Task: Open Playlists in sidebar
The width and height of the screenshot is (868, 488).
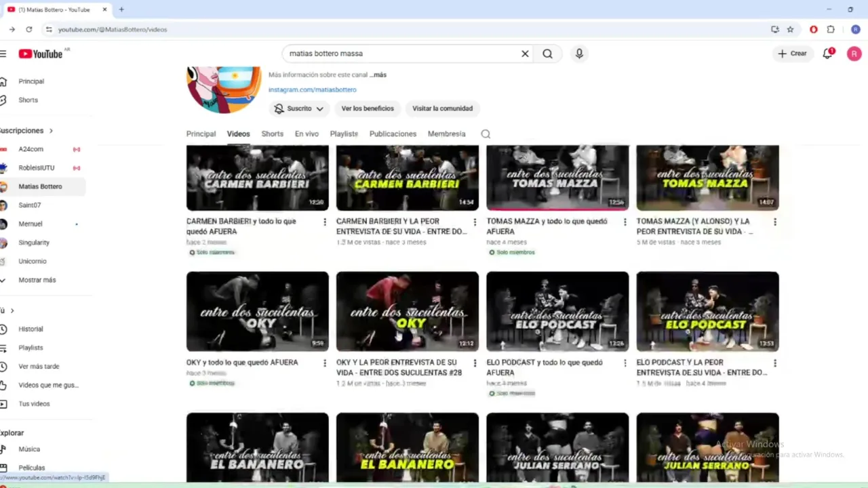Action: click(31, 348)
